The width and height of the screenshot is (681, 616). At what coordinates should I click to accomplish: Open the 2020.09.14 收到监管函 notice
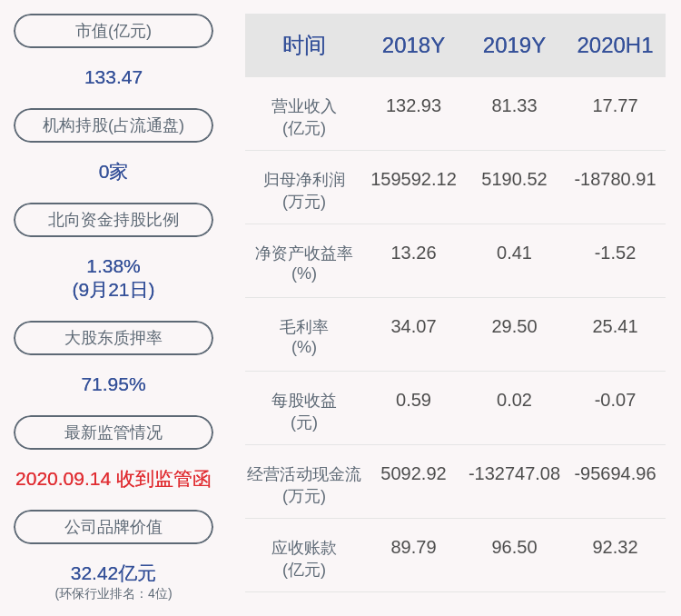click(113, 479)
